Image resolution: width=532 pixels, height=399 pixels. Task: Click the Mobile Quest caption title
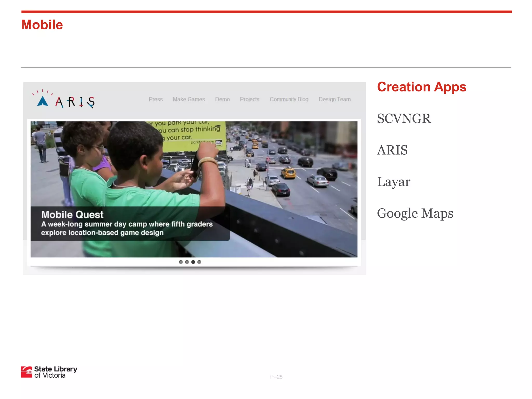coord(72,215)
